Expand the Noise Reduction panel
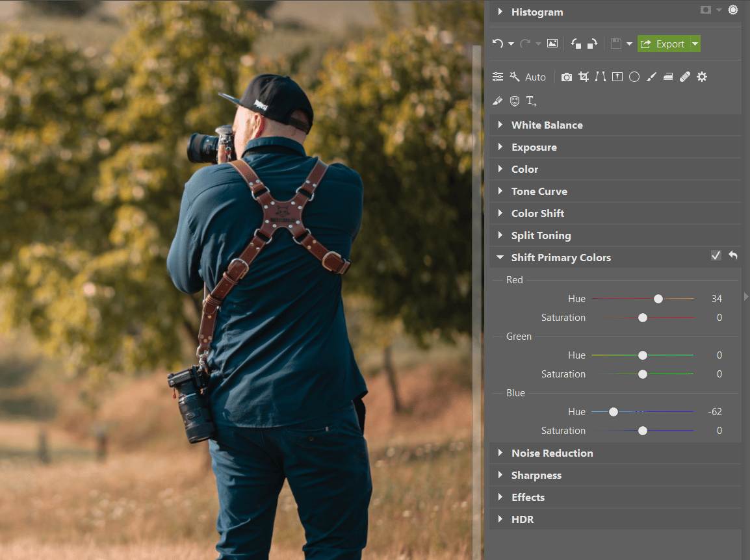Image resolution: width=750 pixels, height=560 pixels. 552,453
